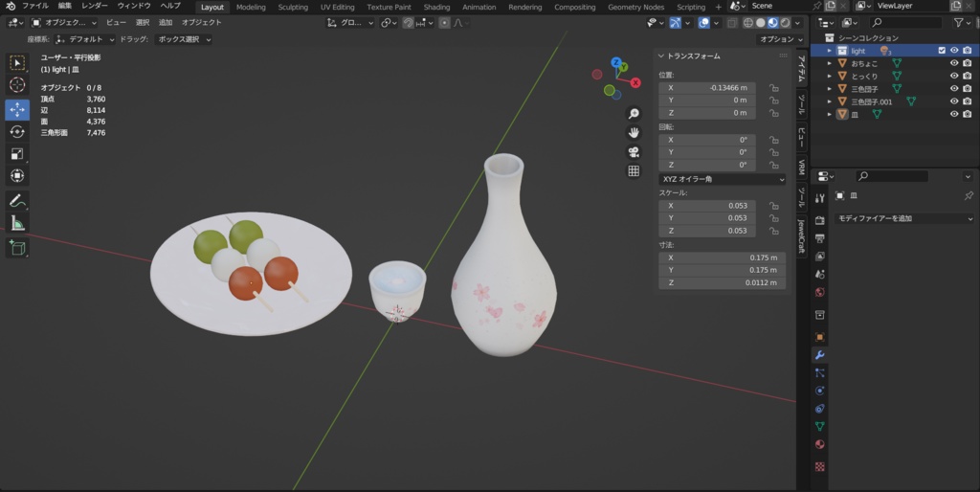
Task: Hide おちょこ with its eye icon
Action: coord(954,63)
